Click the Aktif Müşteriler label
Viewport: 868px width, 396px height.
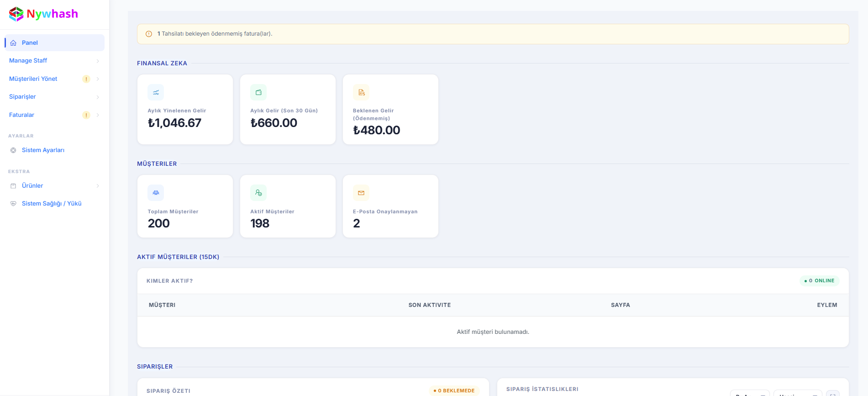273,211
